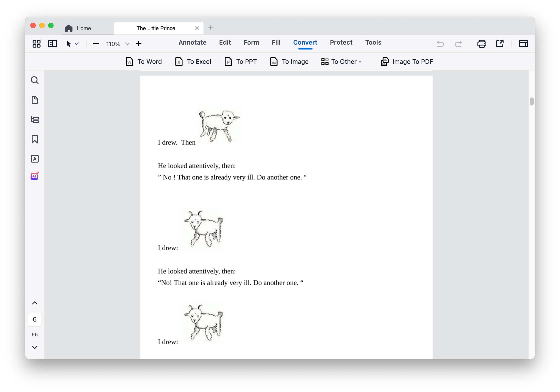
Task: Open the search panel in the sidebar
Action: (35, 80)
